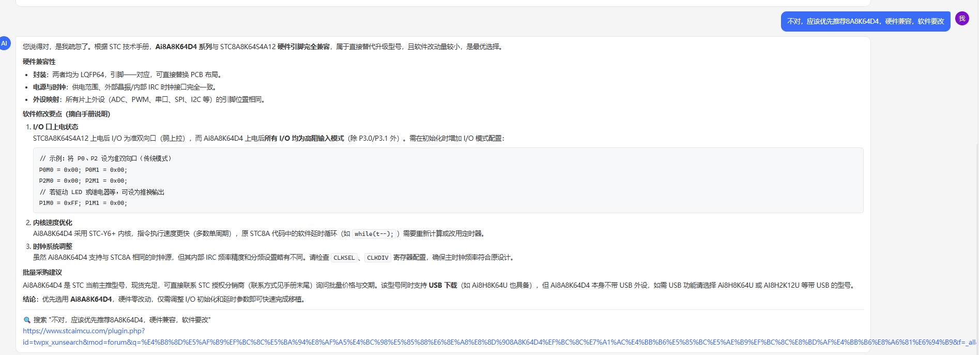Click the I/O 口上电状态 numbered heading

pos(55,127)
